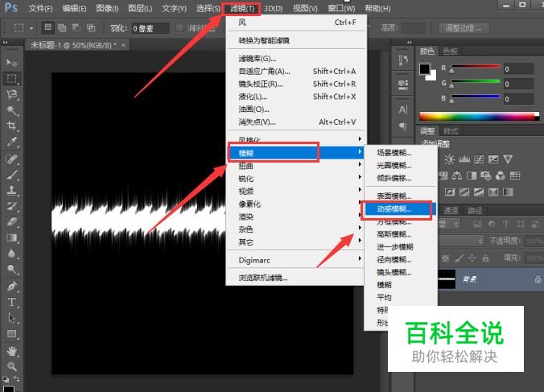Image resolution: width=544 pixels, height=392 pixels.
Task: Open the File (文件) menu
Action: (40, 8)
